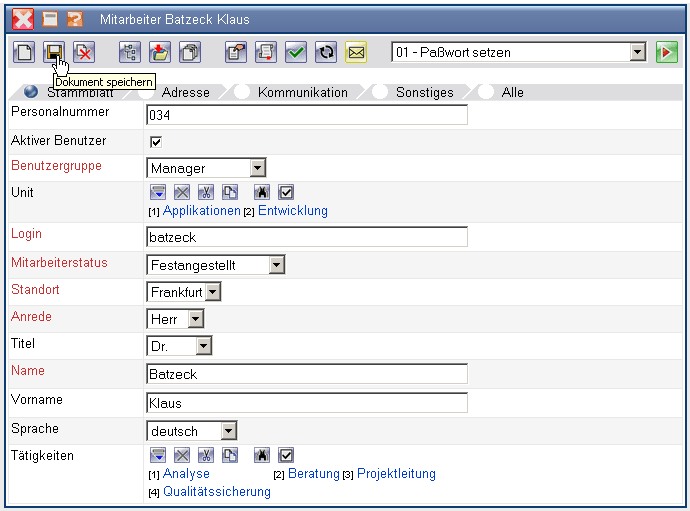
Task: Click the Qualitätssicherung activity link
Action: 216,492
